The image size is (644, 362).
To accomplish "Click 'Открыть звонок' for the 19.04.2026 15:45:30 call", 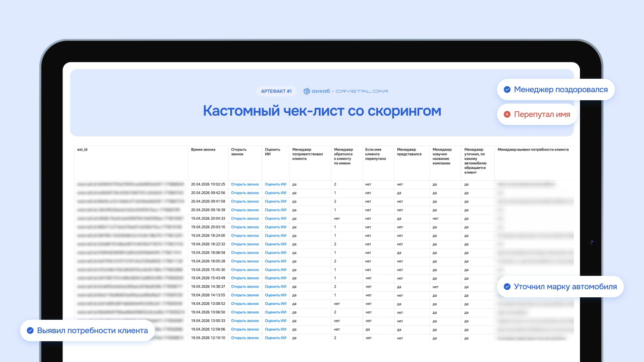I will click(245, 270).
